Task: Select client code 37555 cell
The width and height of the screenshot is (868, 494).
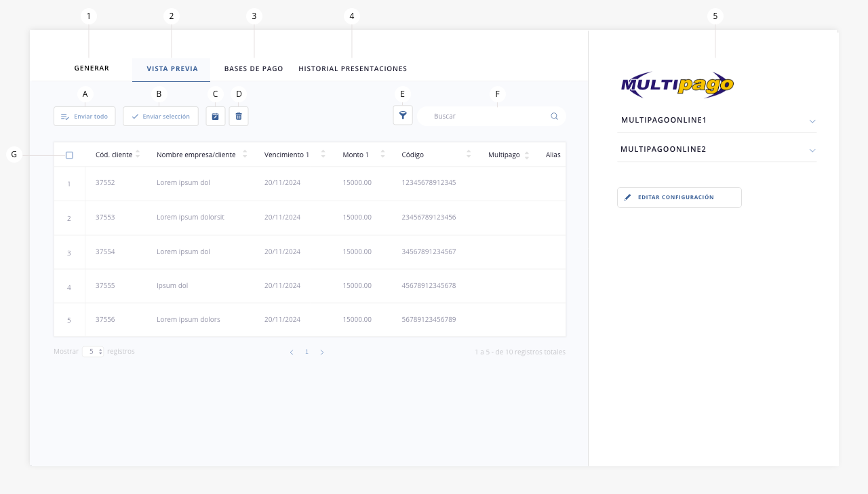Action: 105,286
